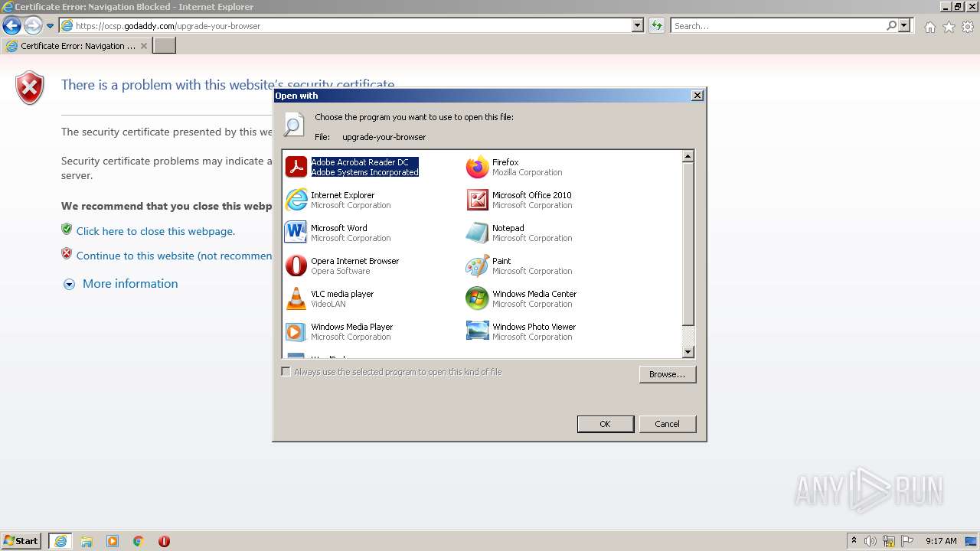The image size is (980, 551).
Task: Click the Browse... button
Action: point(668,374)
